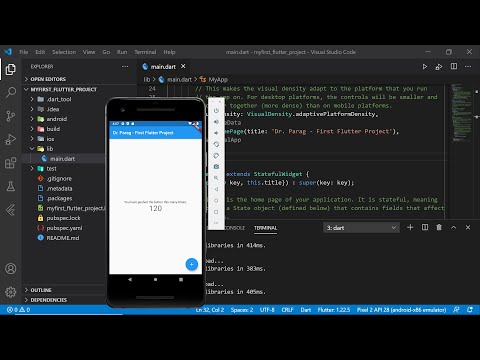Expand the ios folder
The image size is (480, 360).
(46, 139)
